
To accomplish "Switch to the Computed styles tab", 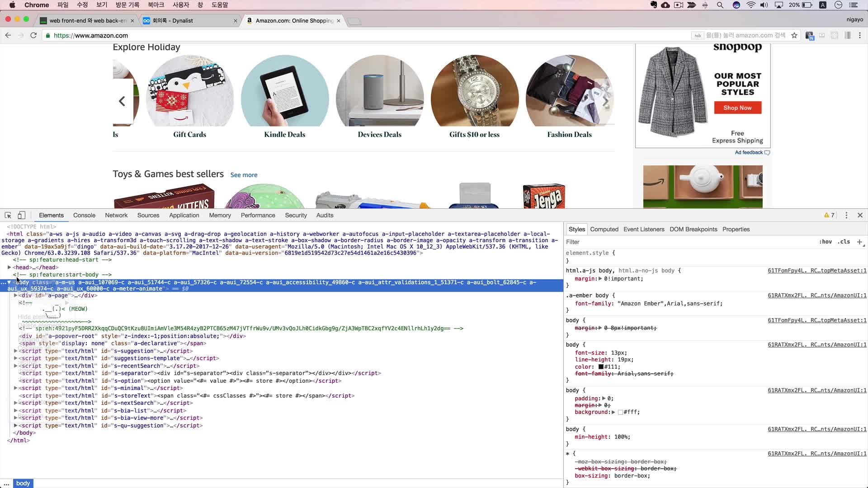I will click(x=604, y=230).
